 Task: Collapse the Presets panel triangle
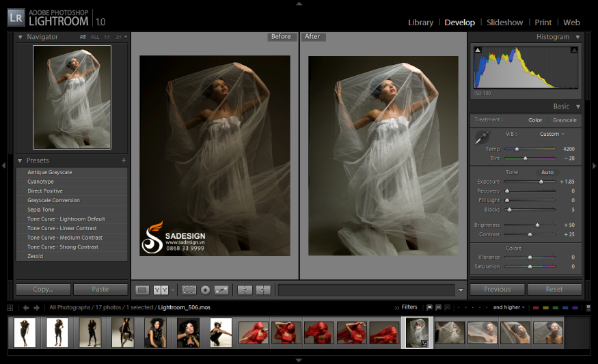[x=20, y=160]
